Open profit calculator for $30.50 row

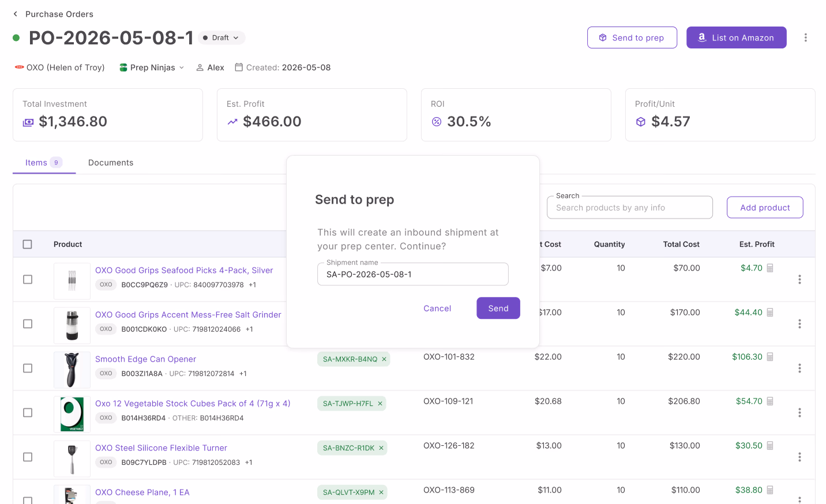(x=770, y=446)
